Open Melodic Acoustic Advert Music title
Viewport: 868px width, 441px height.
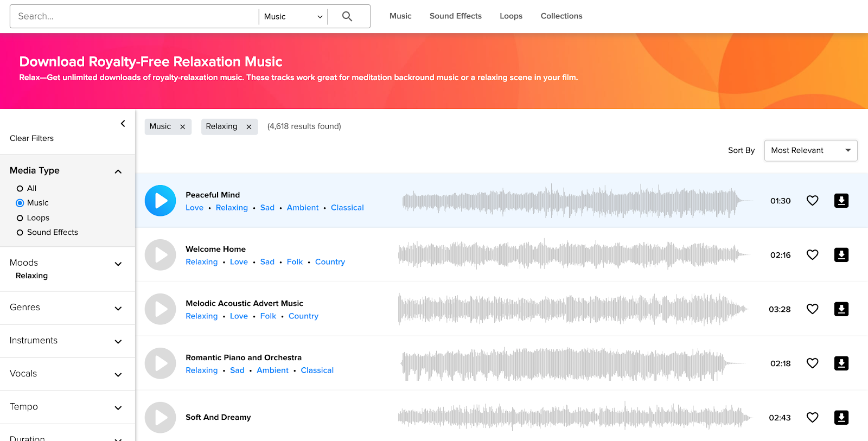[244, 303]
